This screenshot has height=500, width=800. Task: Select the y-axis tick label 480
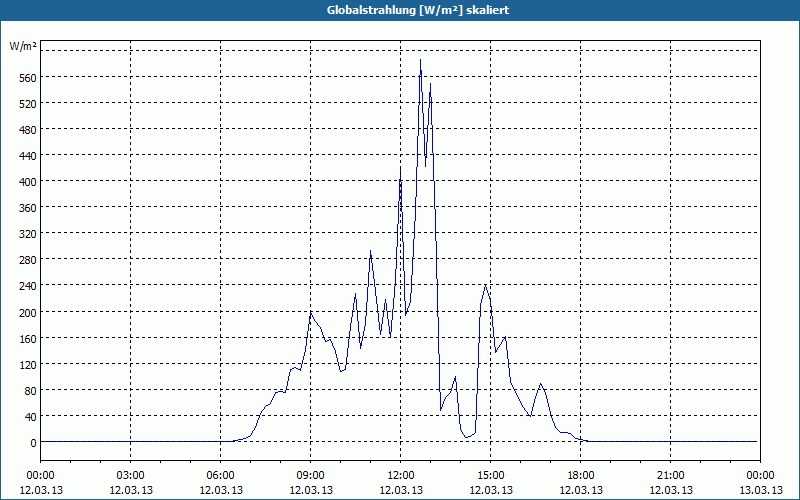(x=28, y=130)
